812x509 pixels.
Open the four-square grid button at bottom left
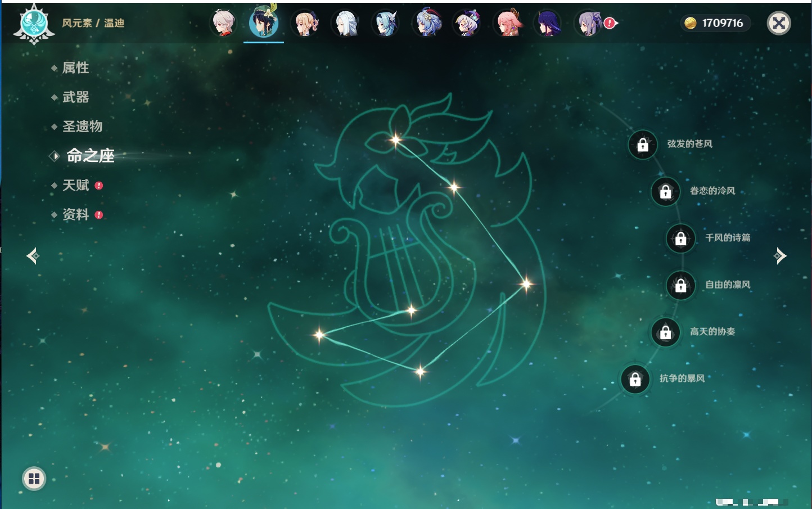[34, 479]
